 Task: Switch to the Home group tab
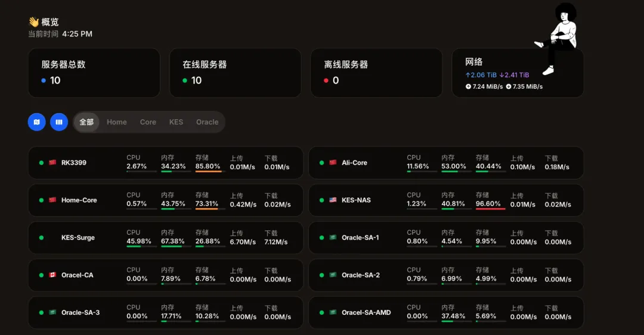(117, 122)
